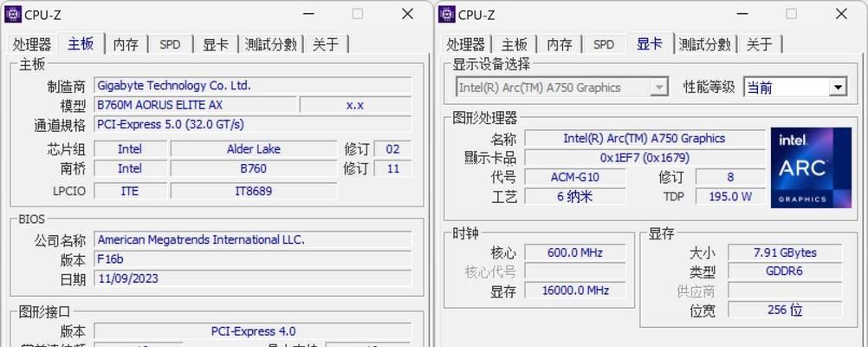Click the CPU-Z app icon in left window title bar
868x347 pixels.
click(x=13, y=15)
